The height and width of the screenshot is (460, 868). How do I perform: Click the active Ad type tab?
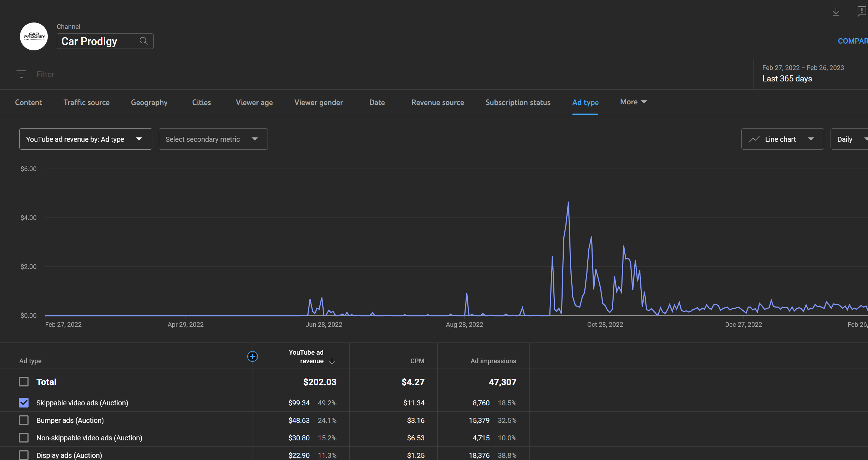click(585, 102)
